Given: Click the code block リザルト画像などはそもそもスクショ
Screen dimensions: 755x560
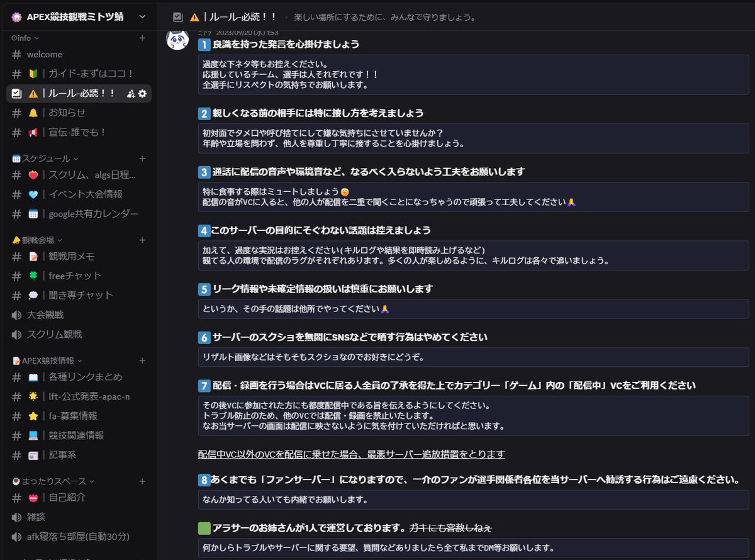Looking at the screenshot, I should (x=473, y=357).
